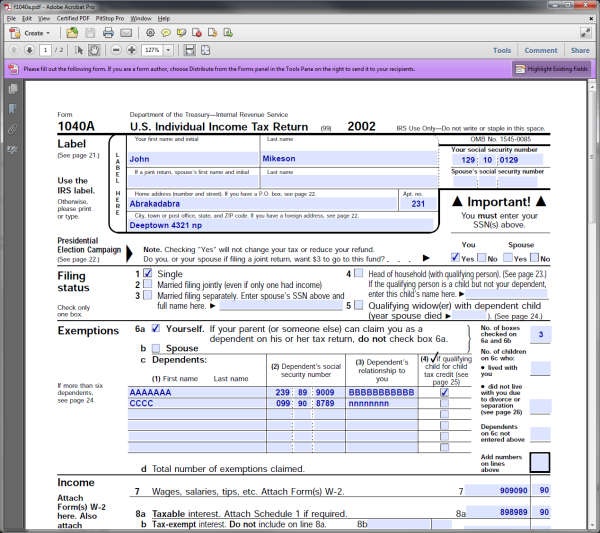This screenshot has height=533, width=600.
Task: Open the Edit menu
Action: (x=26, y=18)
